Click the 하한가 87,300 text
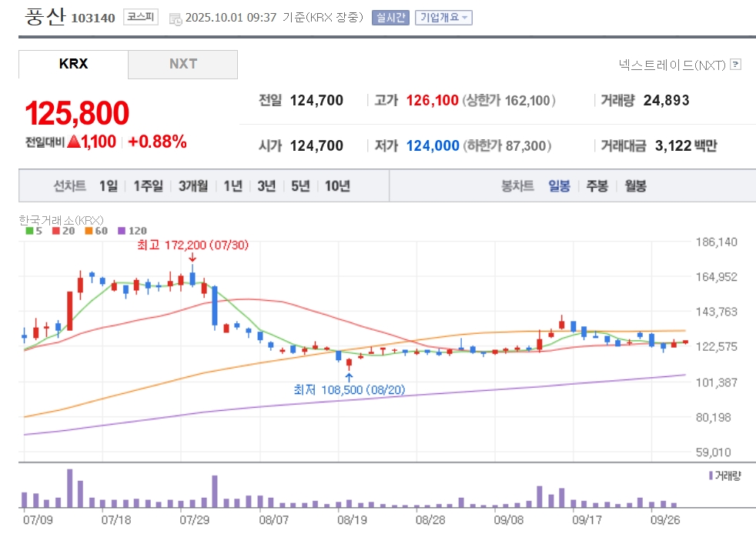Screen dimensions: 756x534 click(507, 145)
